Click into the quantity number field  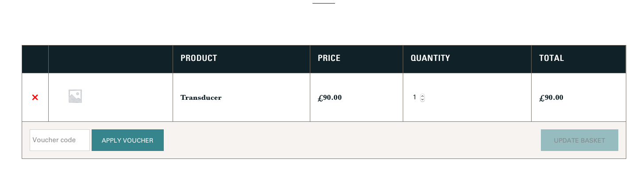[415, 98]
